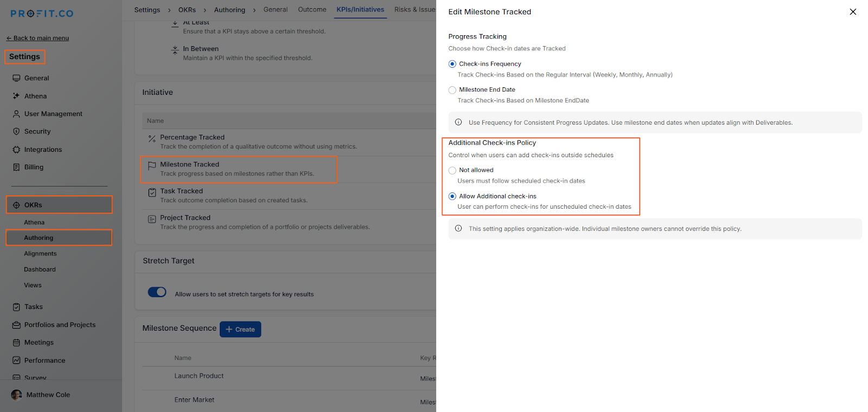Image resolution: width=868 pixels, height=412 pixels.
Task: Open Athena under OKRs submenu
Action: [34, 222]
